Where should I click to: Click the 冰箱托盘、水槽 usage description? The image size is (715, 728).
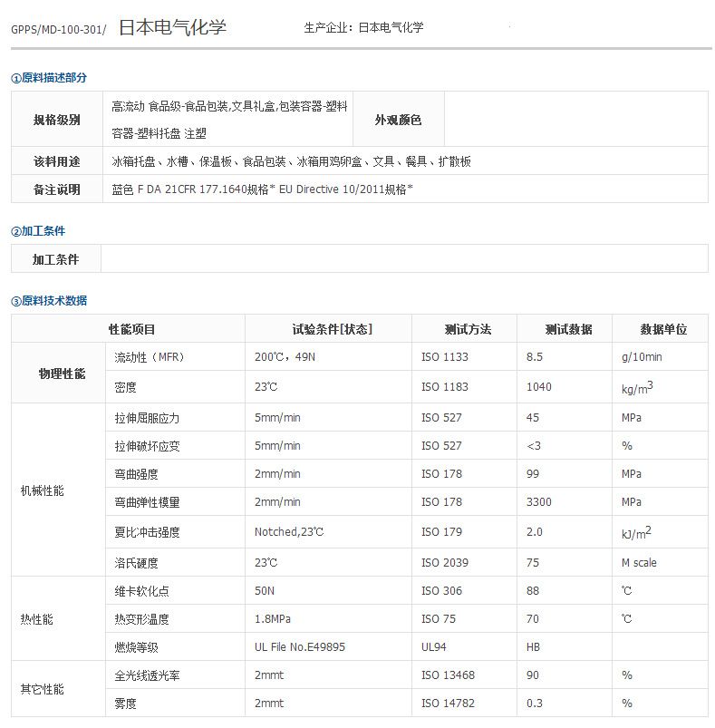point(291,161)
